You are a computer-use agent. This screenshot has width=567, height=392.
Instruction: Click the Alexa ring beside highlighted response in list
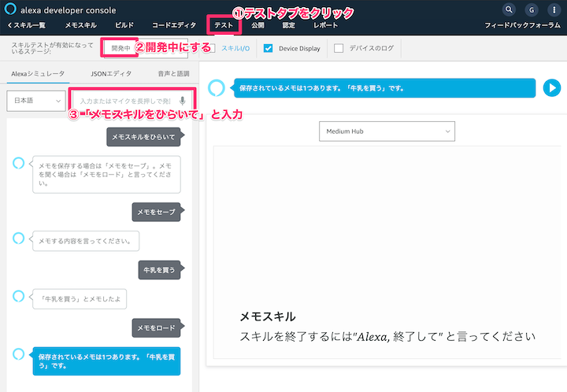click(18, 353)
